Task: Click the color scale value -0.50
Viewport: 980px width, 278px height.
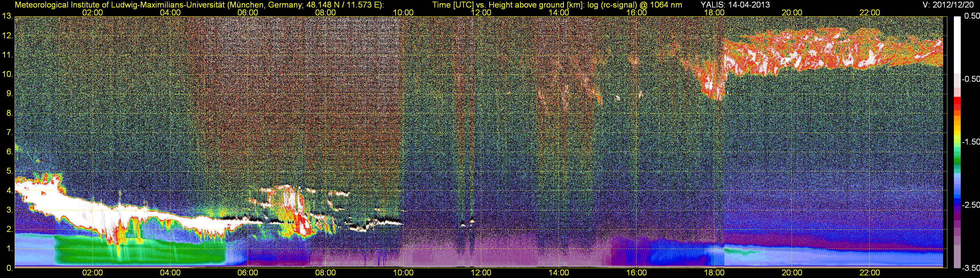Action: tap(971, 79)
